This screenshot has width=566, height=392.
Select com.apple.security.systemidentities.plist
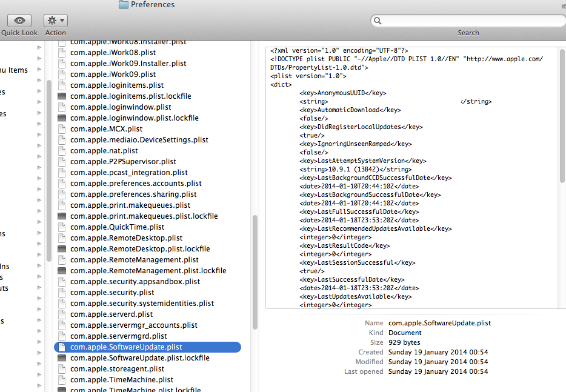(142, 303)
